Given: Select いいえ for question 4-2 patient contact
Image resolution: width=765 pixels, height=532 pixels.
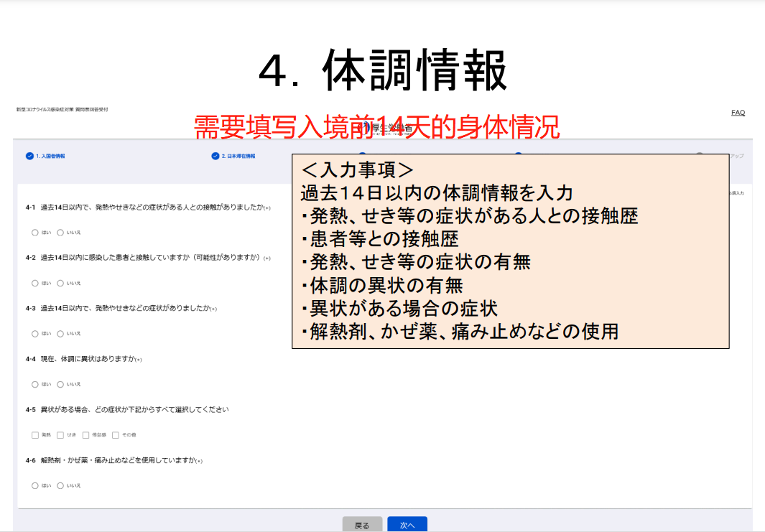Looking at the screenshot, I should tap(61, 283).
